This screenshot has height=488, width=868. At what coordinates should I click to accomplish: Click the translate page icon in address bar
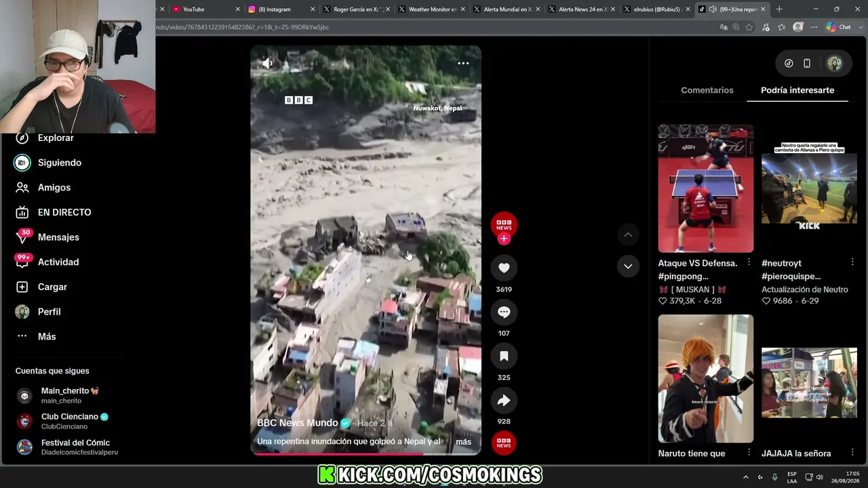[724, 27]
